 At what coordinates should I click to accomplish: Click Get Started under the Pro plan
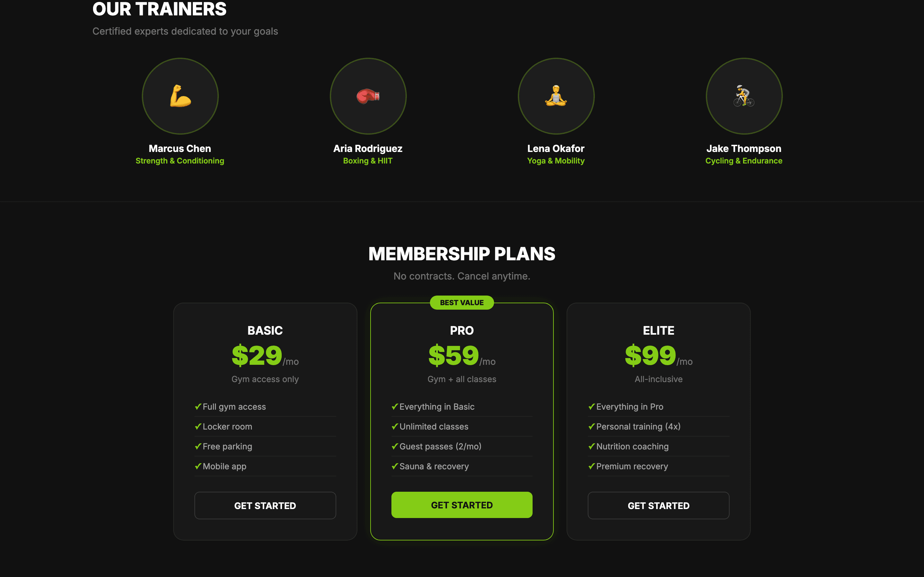click(462, 505)
